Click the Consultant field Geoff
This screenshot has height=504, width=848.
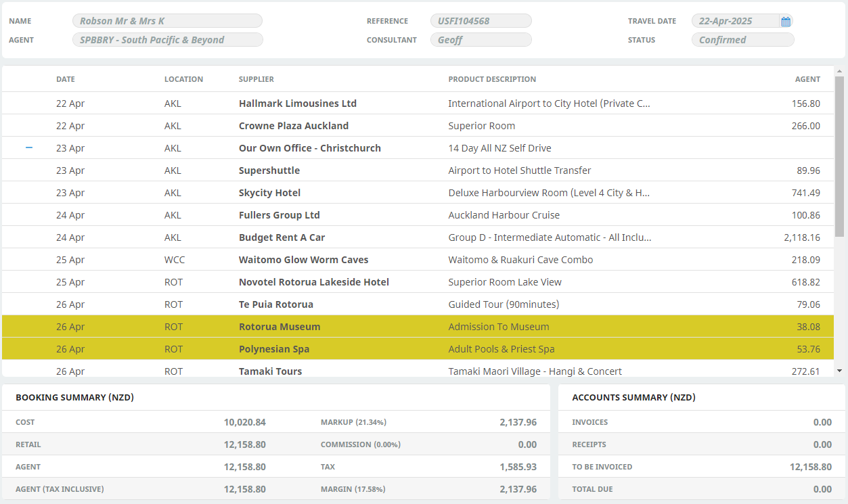[x=481, y=40]
